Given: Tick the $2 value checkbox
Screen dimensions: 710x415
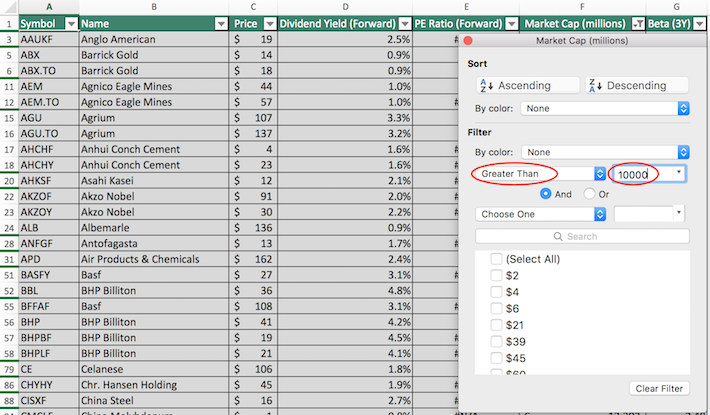Looking at the screenshot, I should (496, 276).
